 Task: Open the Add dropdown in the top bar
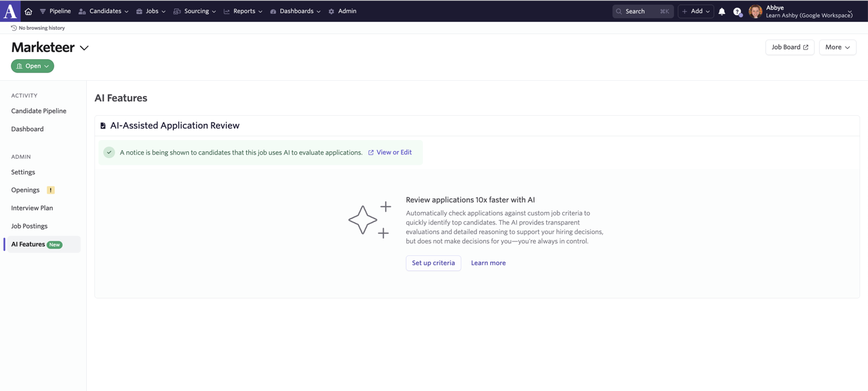coord(695,11)
